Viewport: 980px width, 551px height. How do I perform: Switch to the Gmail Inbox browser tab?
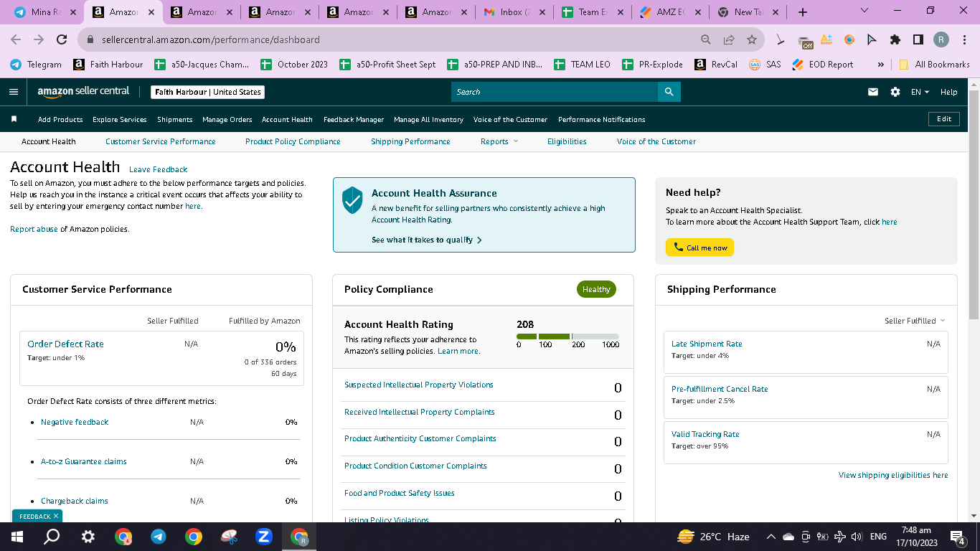(514, 12)
